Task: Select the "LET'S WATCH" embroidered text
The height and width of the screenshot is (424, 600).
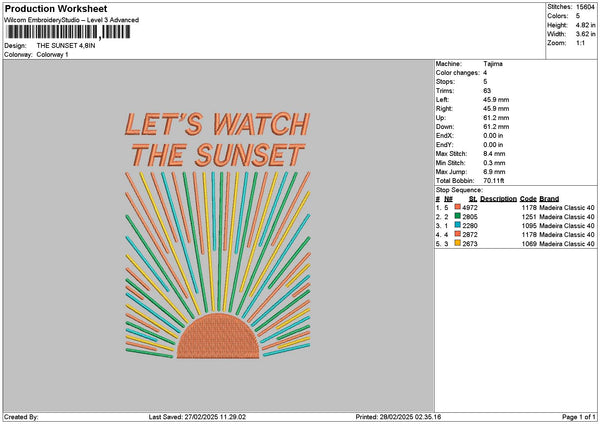Action: click(x=217, y=124)
